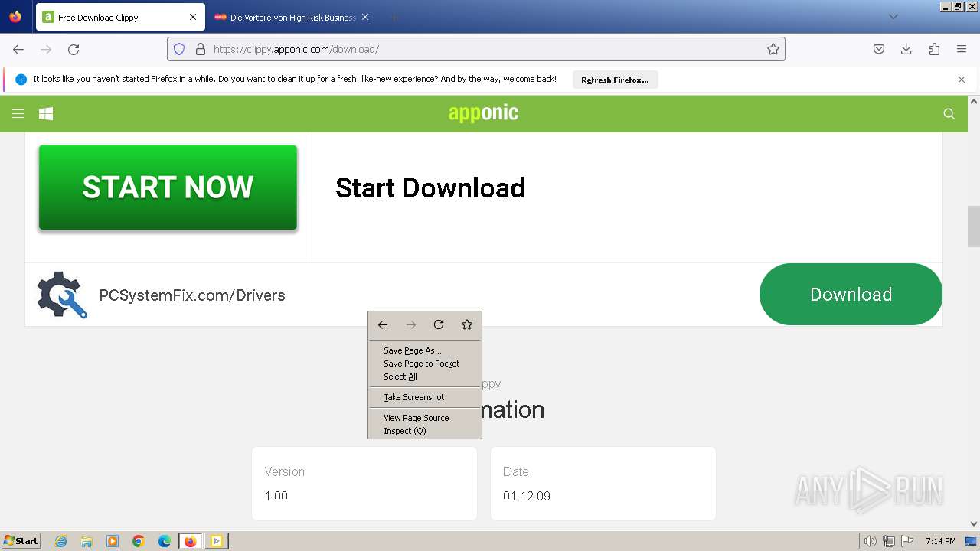Choose Select All in context menu
This screenshot has height=551, width=980.
pos(425,377)
